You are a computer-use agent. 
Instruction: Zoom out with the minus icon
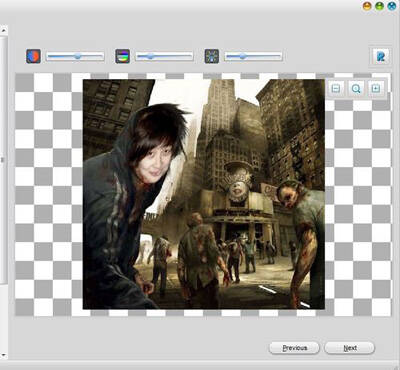click(x=336, y=89)
